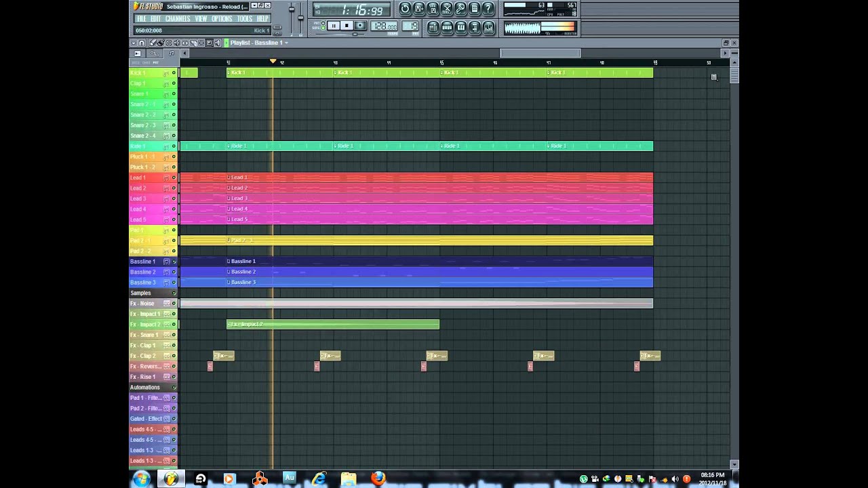This screenshot has width=868, height=488.
Task: Show the Mixer window icon
Action: 488,28
